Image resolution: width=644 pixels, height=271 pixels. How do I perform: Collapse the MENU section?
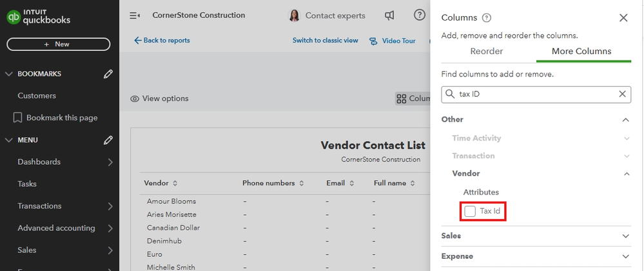pos(8,140)
